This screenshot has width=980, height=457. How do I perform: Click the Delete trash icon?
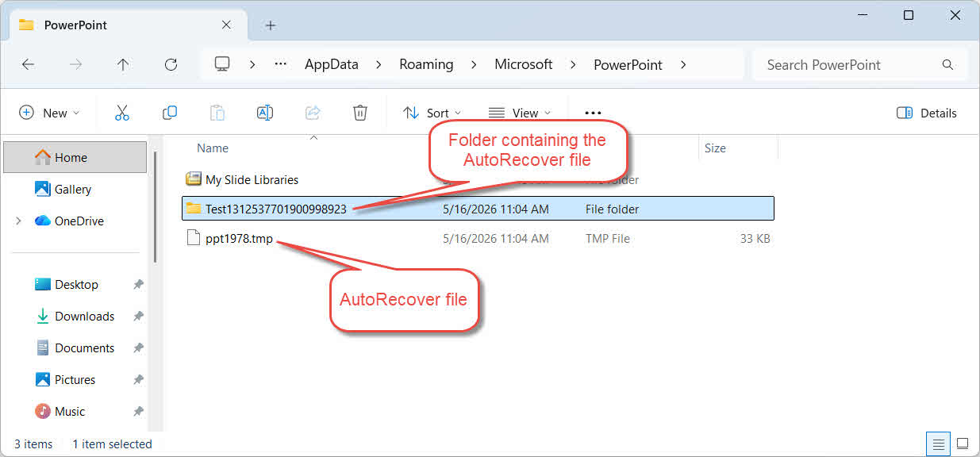point(360,113)
